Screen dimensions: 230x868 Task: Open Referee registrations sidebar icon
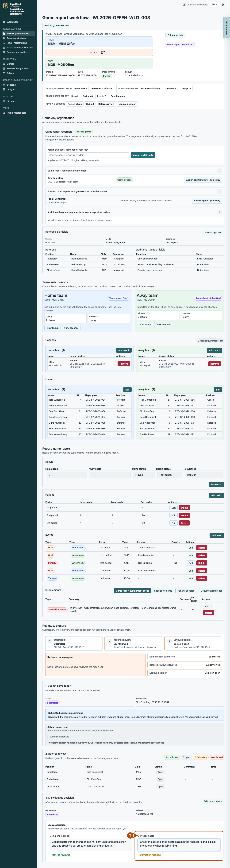pos(4,52)
